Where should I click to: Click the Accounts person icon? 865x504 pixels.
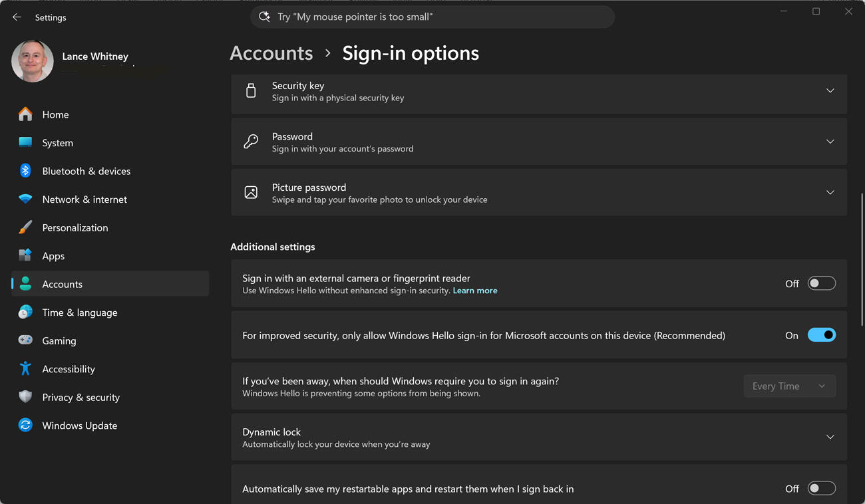point(25,284)
